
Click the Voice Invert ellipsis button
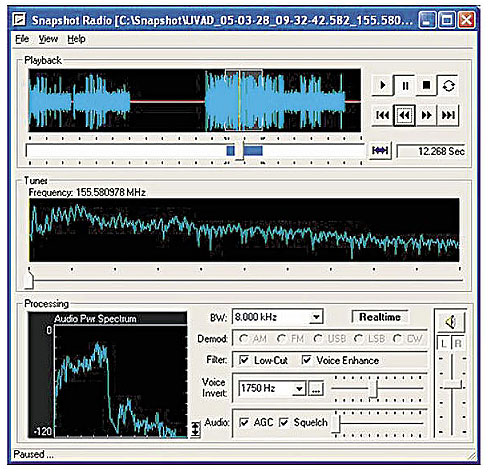click(x=316, y=388)
